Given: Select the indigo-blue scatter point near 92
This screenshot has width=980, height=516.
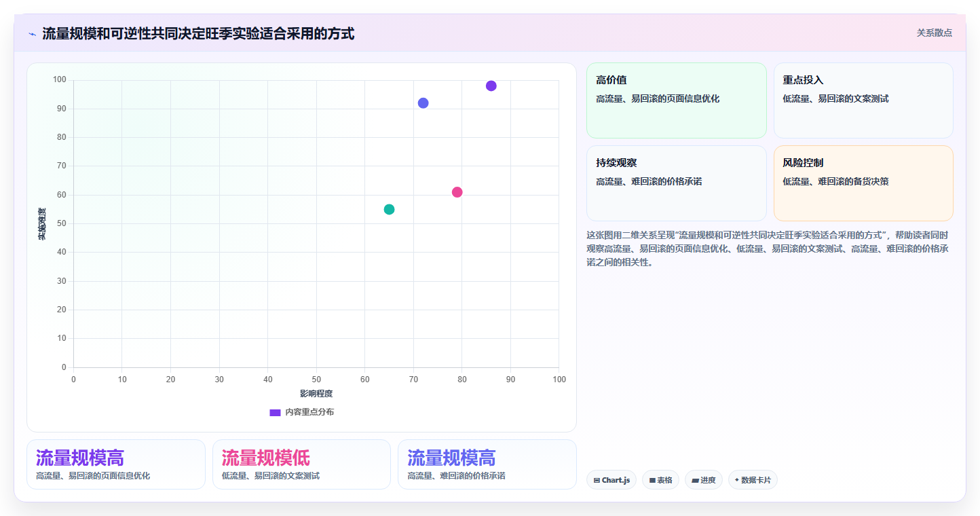Looking at the screenshot, I should 423,103.
